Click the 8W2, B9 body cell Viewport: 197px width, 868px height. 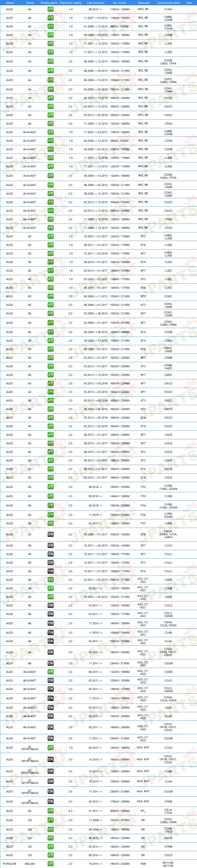pos(143,9)
